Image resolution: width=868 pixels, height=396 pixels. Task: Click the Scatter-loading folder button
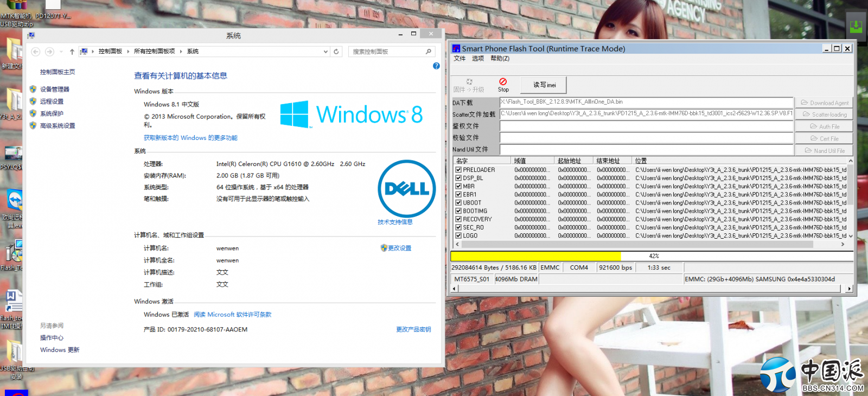(x=824, y=114)
